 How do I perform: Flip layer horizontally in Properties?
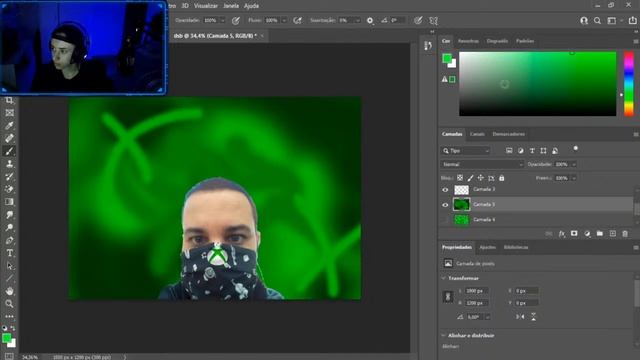pos(520,317)
